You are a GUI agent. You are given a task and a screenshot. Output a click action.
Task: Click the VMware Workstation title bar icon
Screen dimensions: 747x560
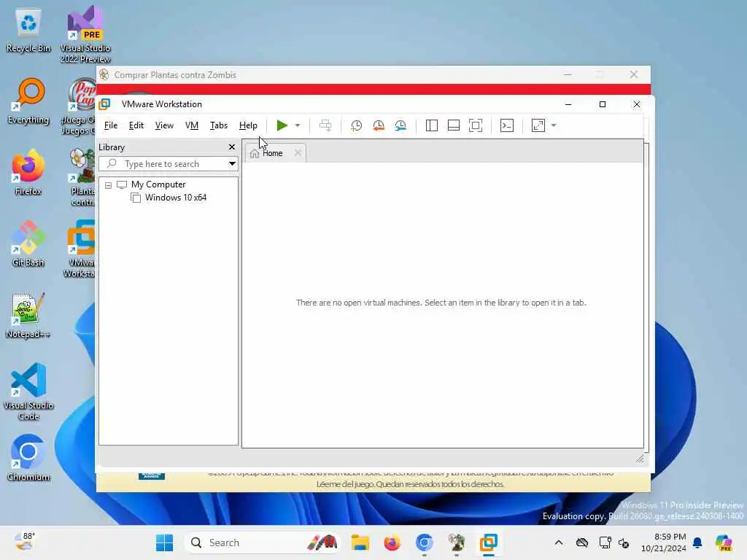coord(105,104)
